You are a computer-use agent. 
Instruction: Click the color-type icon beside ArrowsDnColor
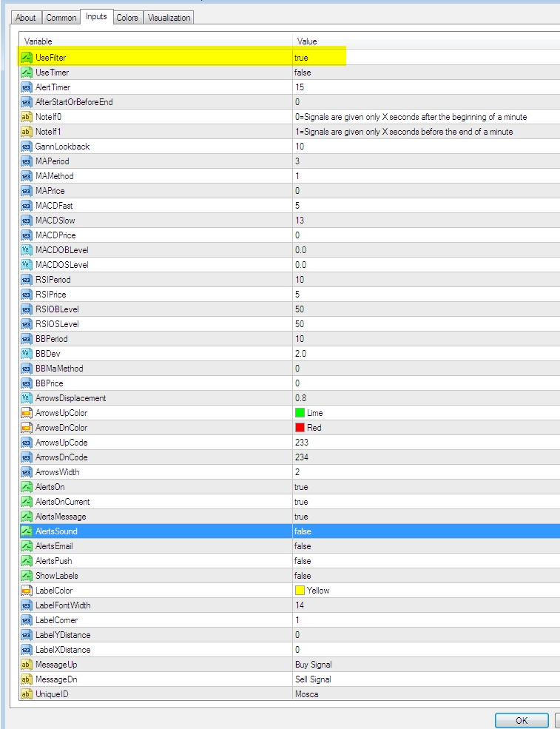27,428
